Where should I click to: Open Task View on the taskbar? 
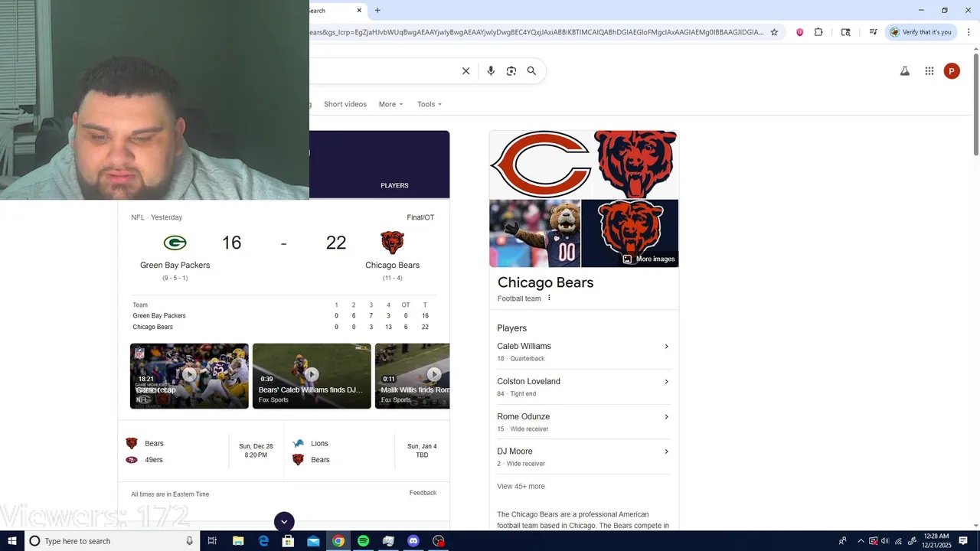tap(212, 541)
